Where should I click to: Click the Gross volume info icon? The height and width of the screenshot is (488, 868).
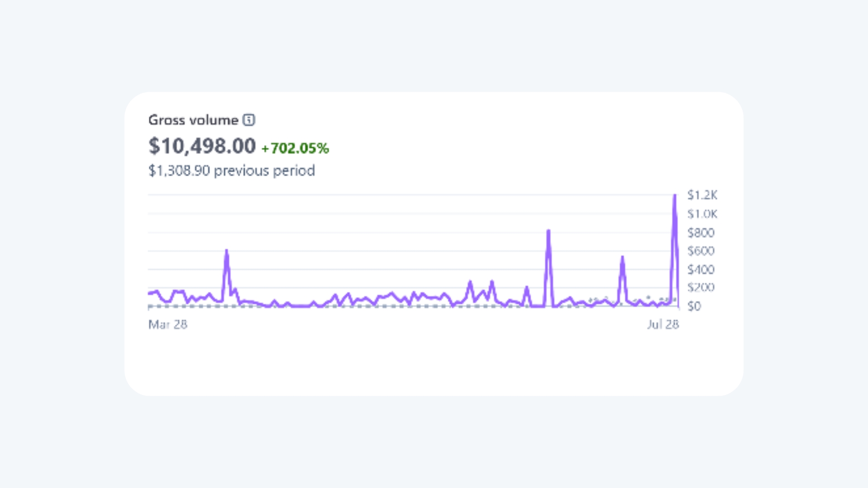[x=249, y=120]
